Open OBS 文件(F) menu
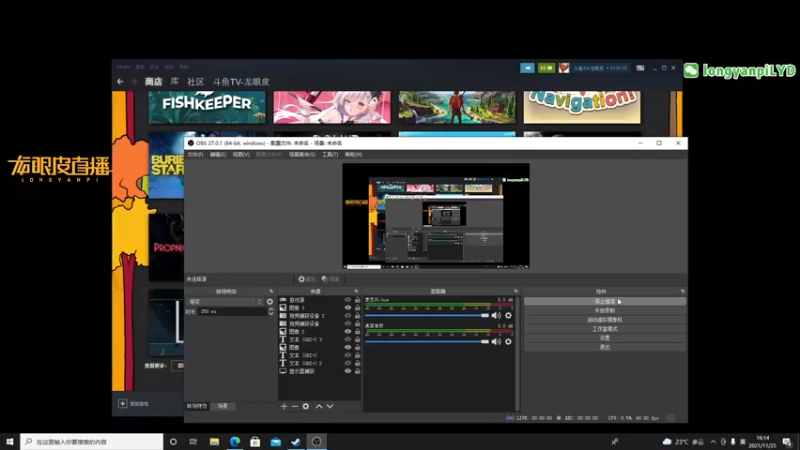Viewport: 800px width, 450px height. 195,155
